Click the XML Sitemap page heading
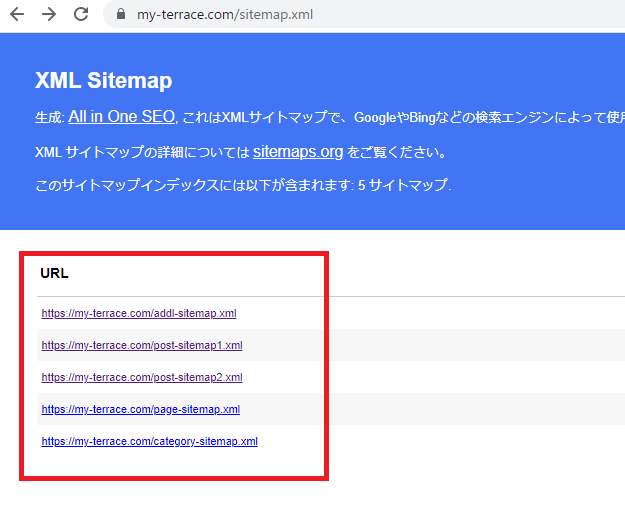Image resolution: width=625 pixels, height=505 pixels. click(103, 81)
